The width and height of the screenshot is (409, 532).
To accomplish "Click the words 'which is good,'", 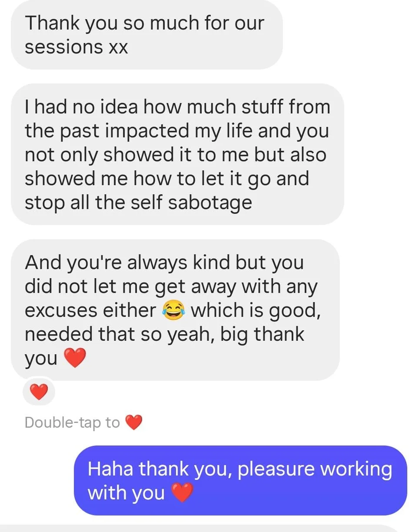I will point(256,310).
